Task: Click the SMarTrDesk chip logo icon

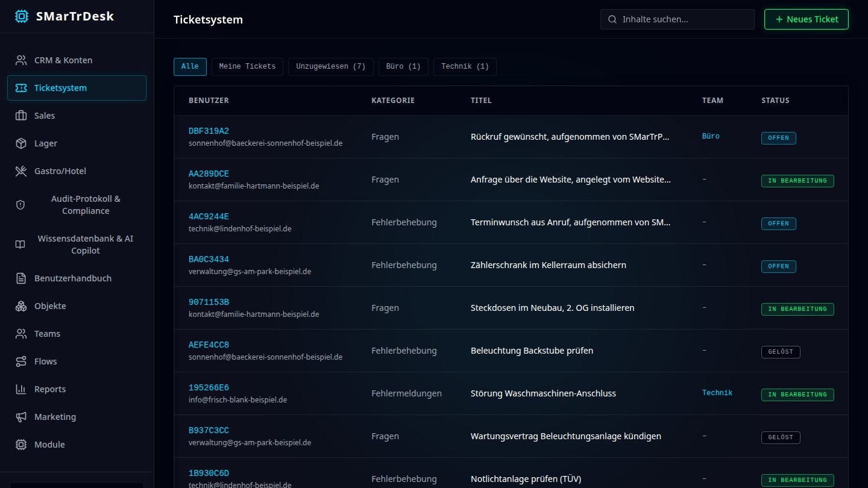Action: coord(22,16)
